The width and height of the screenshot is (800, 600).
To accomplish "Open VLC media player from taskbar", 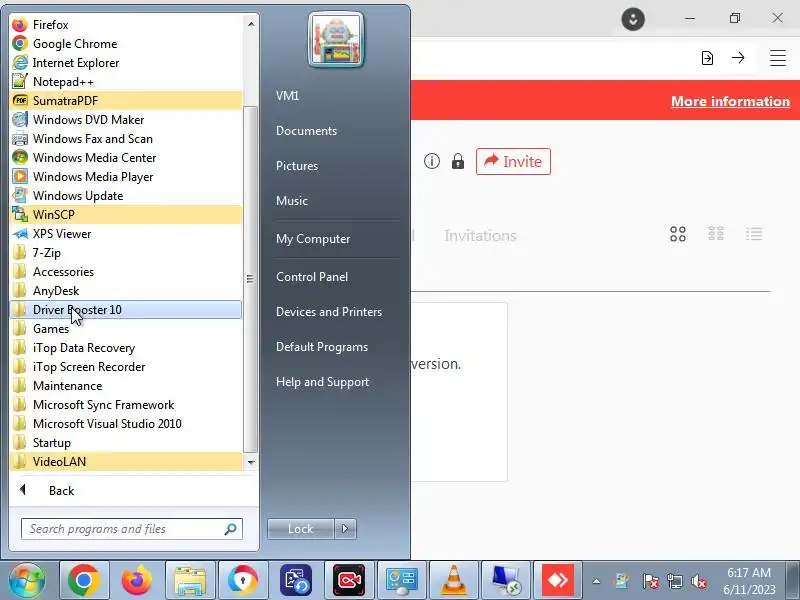I will [x=453, y=580].
